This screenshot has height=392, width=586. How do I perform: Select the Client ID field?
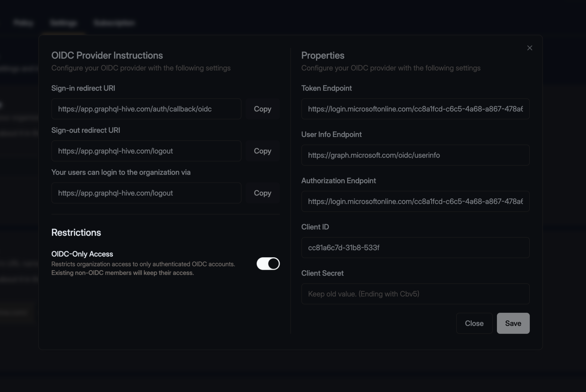pos(415,247)
